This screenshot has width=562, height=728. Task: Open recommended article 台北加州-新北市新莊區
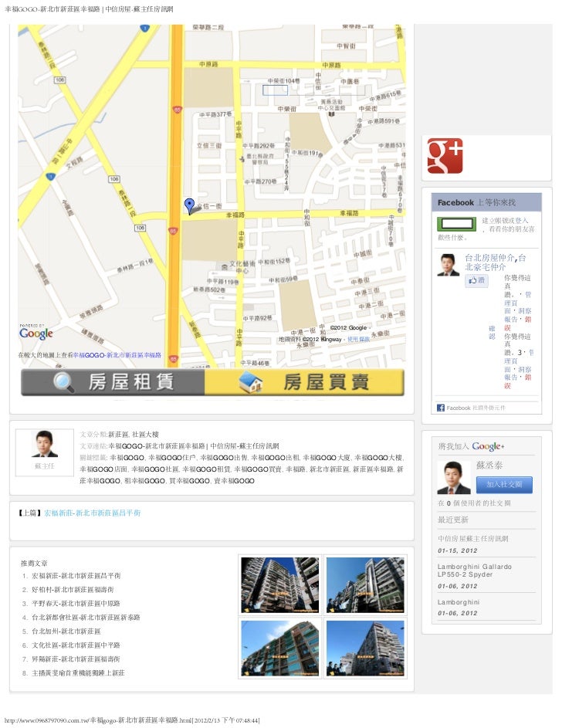[66, 631]
